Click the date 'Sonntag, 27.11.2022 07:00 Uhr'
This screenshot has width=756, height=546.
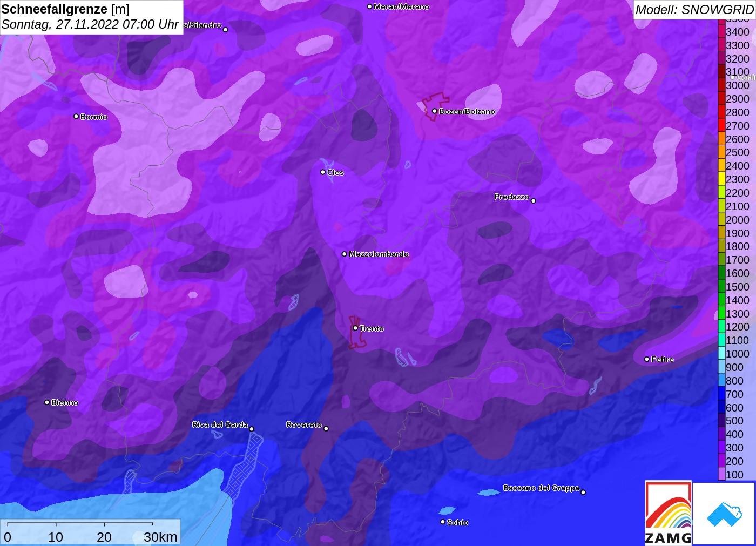[x=90, y=24]
